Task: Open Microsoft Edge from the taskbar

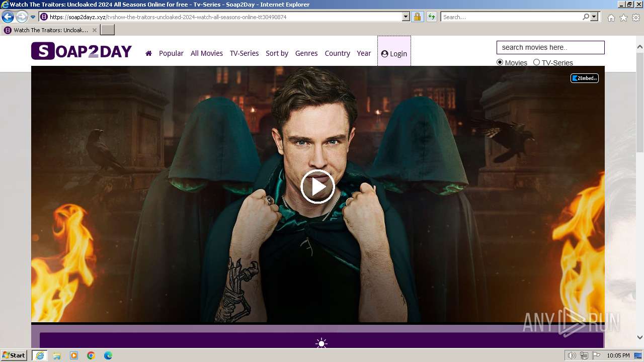Action: [108, 355]
